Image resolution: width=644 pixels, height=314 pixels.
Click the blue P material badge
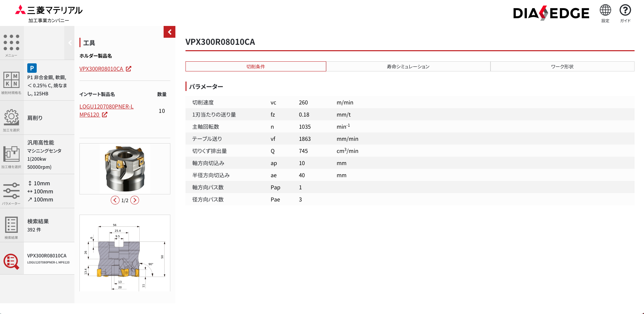[32, 68]
